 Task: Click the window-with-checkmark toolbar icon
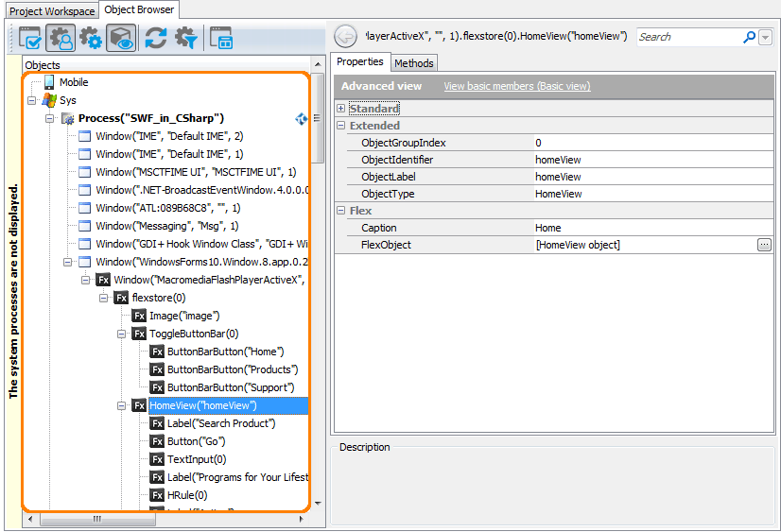(30, 38)
